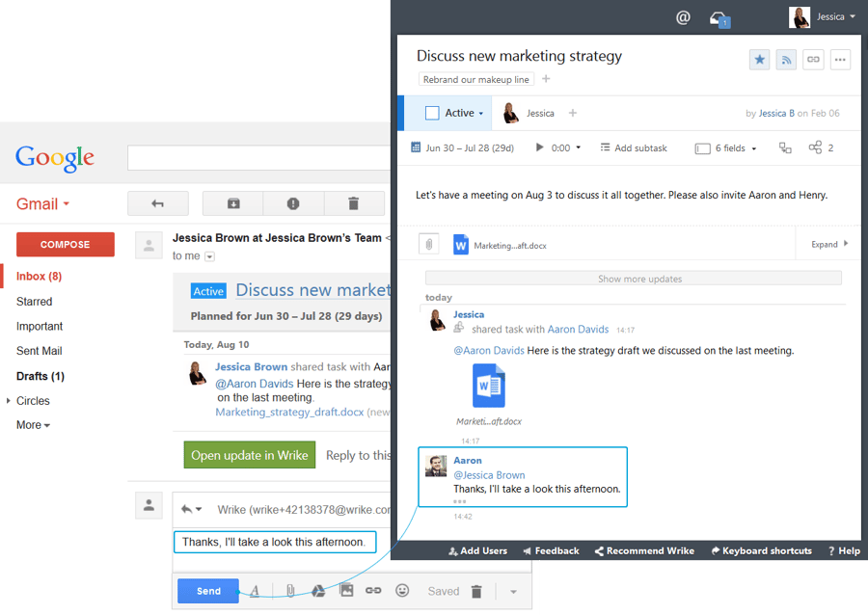Open Keyboard shortcuts in footer
The height and width of the screenshot is (615, 868).
point(762,550)
